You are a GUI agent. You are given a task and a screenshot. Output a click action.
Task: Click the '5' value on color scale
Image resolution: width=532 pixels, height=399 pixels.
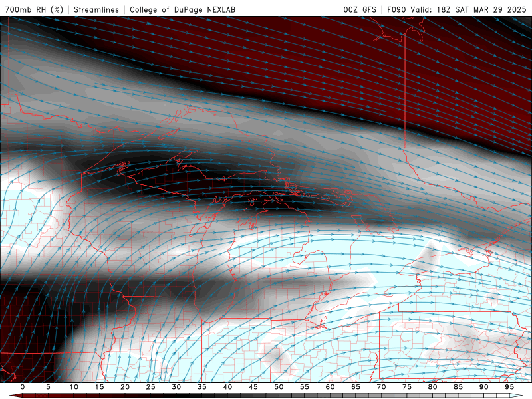click(x=48, y=387)
